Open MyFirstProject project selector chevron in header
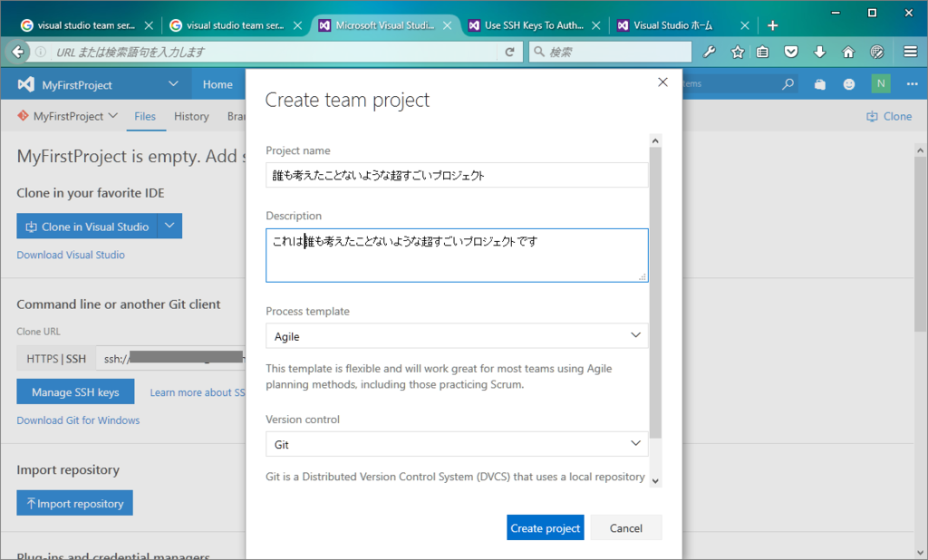The image size is (928, 560). click(173, 84)
